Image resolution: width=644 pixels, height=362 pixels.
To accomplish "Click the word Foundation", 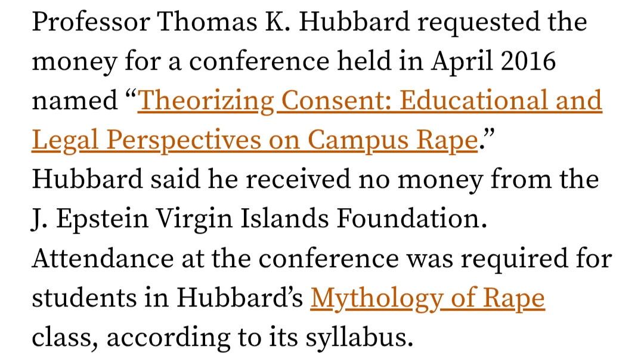I will (x=411, y=219).
